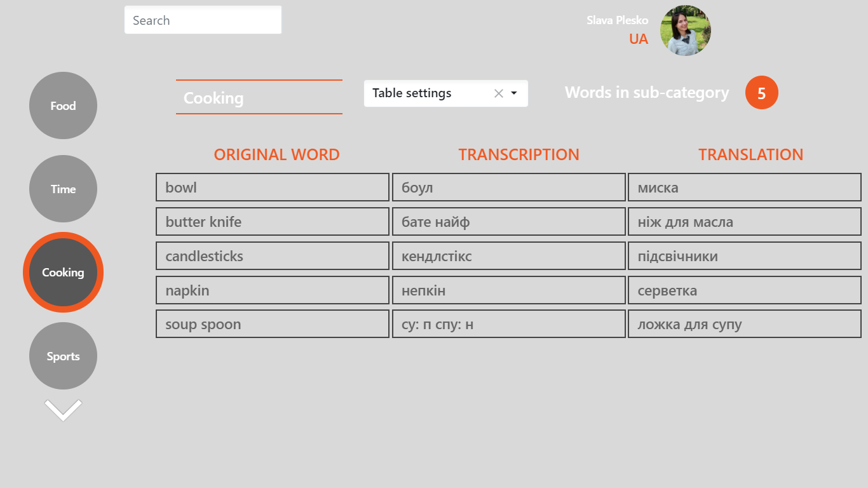The image size is (868, 488).
Task: Expand the Table settings dropdown arrow
Action: pos(514,93)
